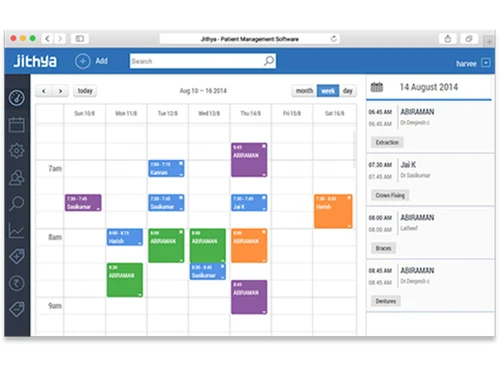Close the Thu 6:45 ABIRAMAN purple appointment
The width and height of the screenshot is (500, 375).
pos(264,146)
